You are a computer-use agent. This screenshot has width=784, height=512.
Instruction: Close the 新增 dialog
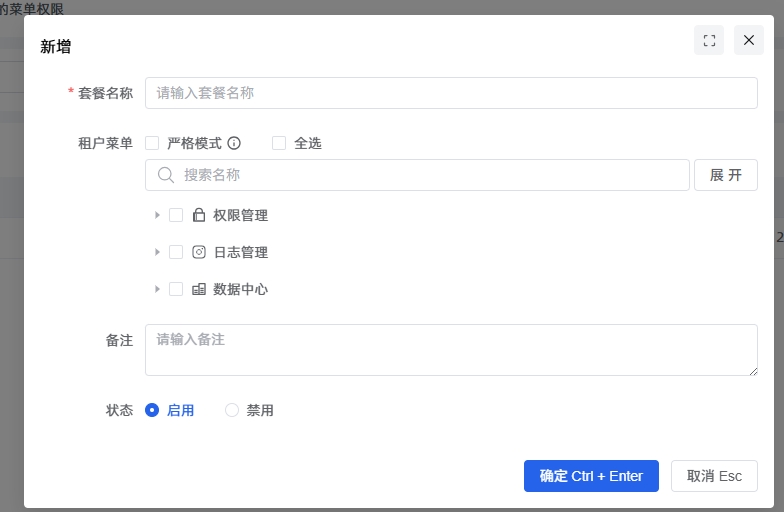click(x=748, y=40)
